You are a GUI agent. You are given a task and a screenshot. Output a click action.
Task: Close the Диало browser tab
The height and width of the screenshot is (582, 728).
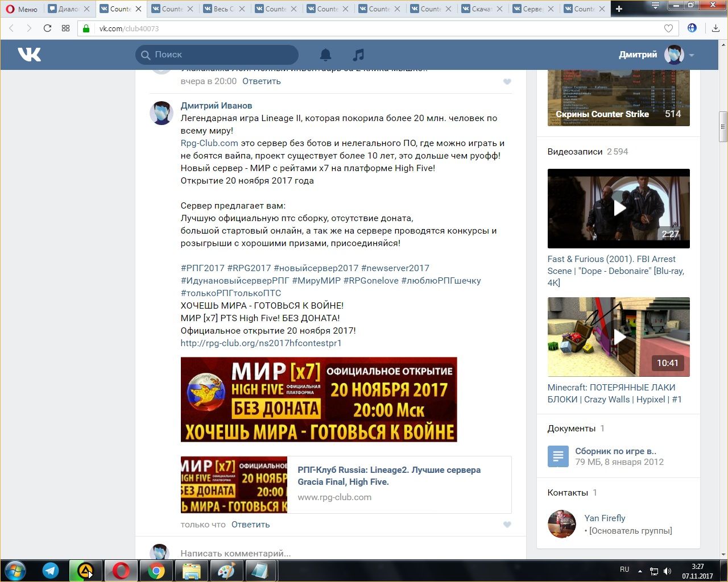point(86,9)
